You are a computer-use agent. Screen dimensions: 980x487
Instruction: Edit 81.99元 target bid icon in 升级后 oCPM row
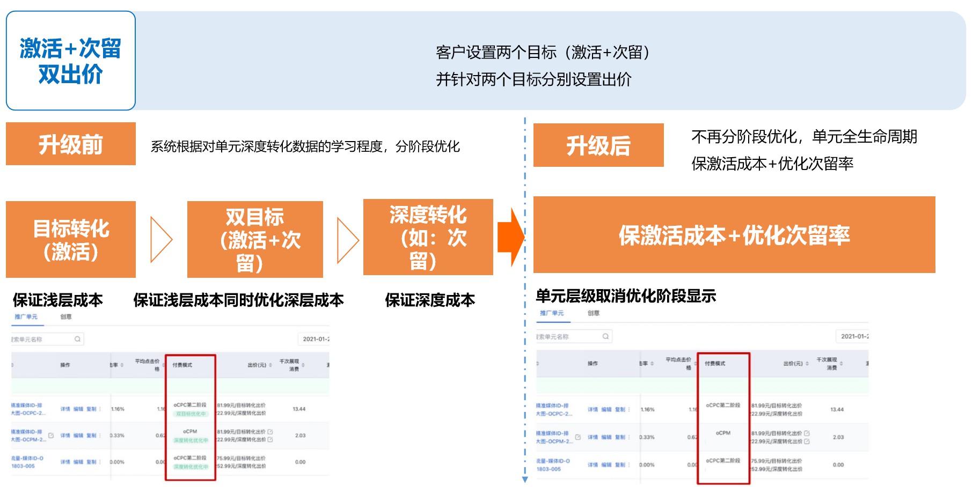[807, 433]
